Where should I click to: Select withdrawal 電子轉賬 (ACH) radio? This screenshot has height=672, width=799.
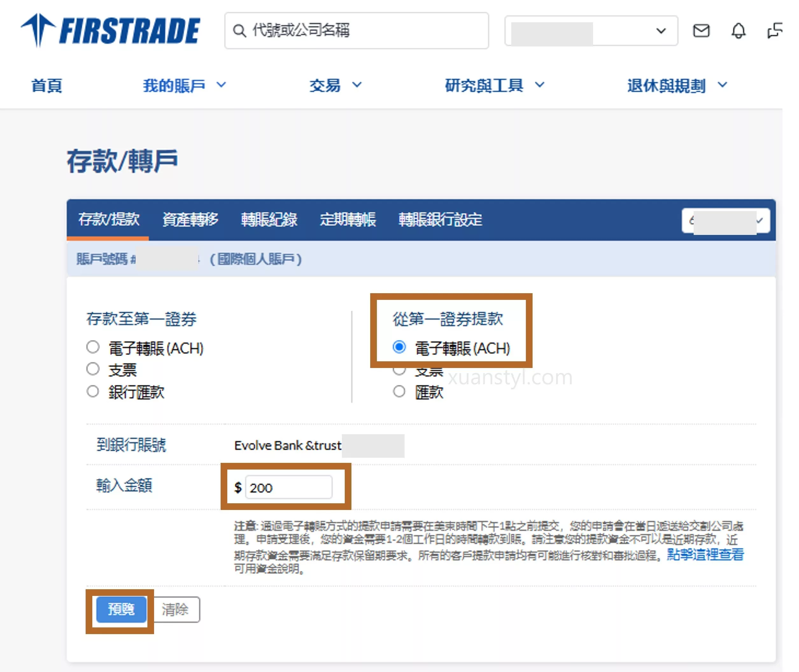[x=399, y=347]
